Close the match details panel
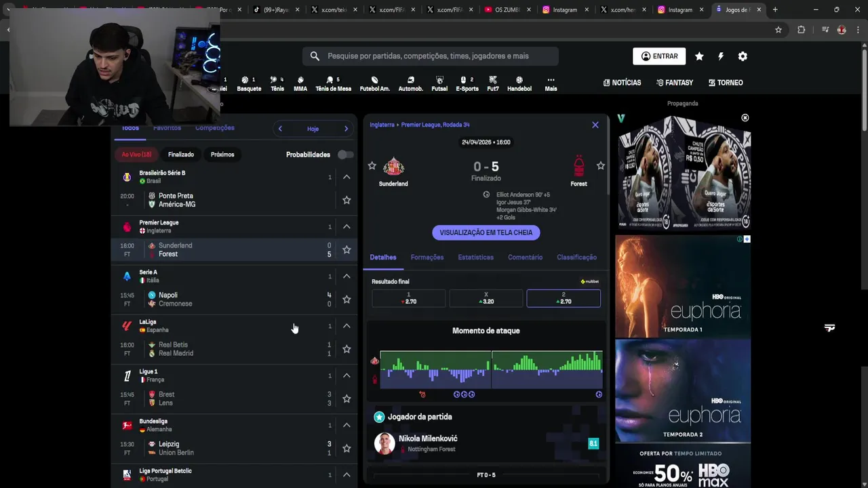Screen dimensions: 868x488 pos(595,125)
